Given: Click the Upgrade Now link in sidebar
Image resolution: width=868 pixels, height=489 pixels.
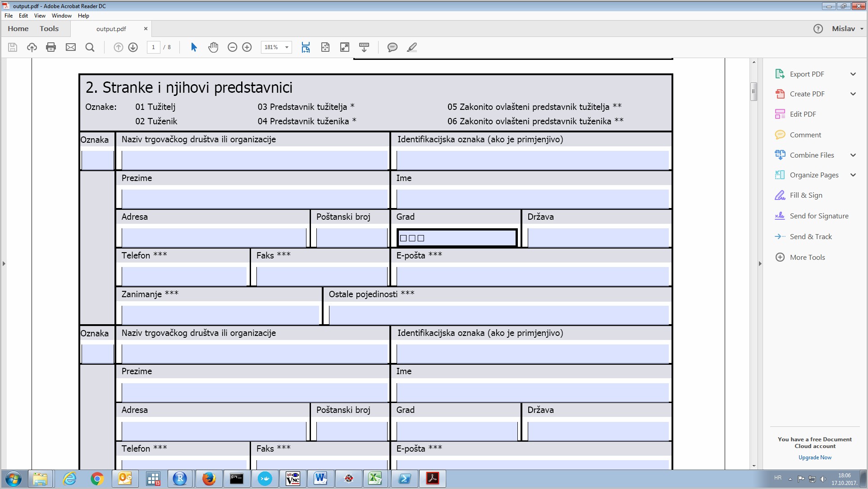Looking at the screenshot, I should point(815,459).
